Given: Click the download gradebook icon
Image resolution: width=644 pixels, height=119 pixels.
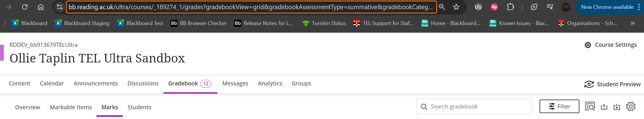Looking at the screenshot, I should coord(617,107).
